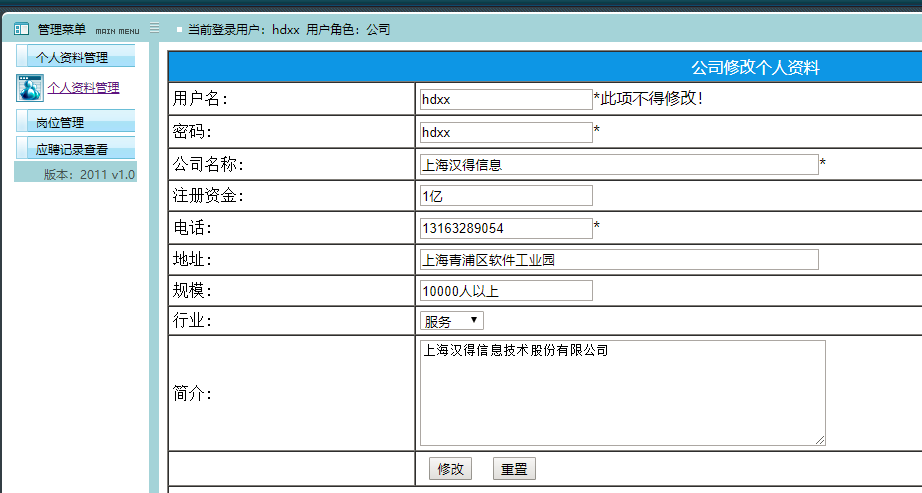Click the 规模 input field
Image resolution: width=922 pixels, height=493 pixels.
(x=506, y=291)
